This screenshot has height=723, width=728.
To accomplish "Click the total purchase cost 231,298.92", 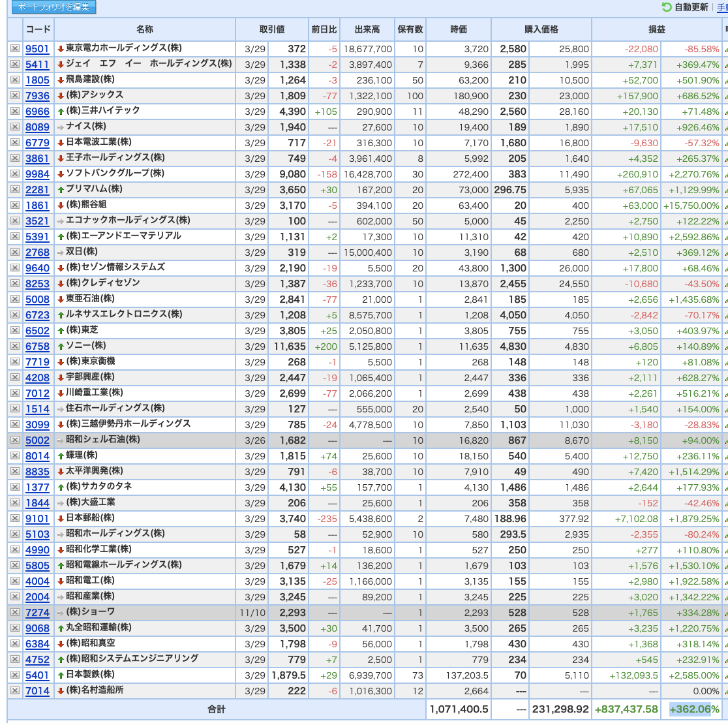I will click(560, 709).
